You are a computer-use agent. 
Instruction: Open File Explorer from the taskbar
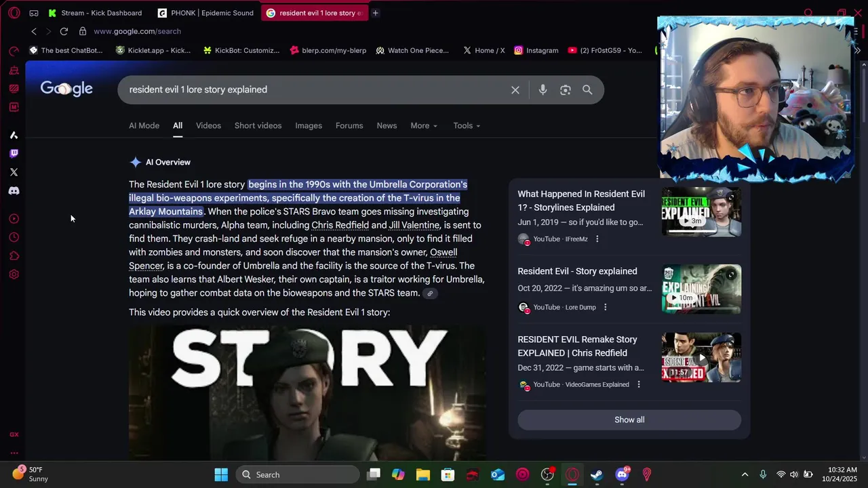tap(423, 474)
